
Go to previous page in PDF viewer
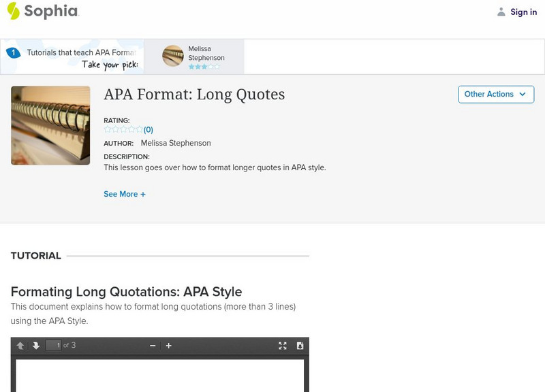[x=20, y=346]
